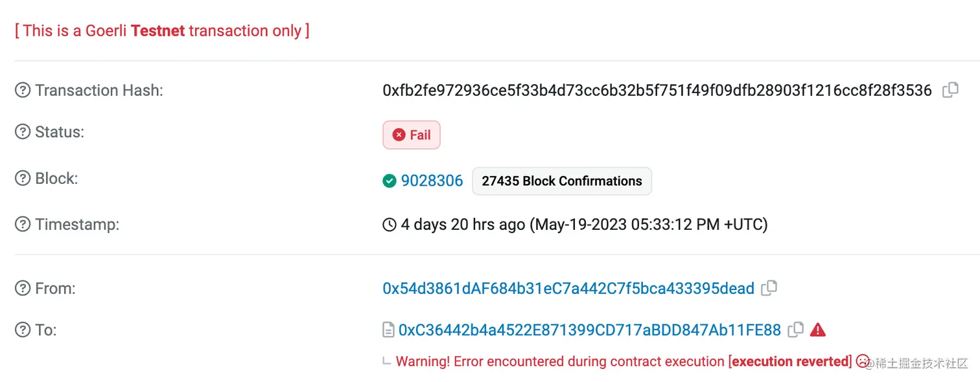Click the red warning triangle icon
This screenshot has height=382, width=980.
tap(818, 330)
